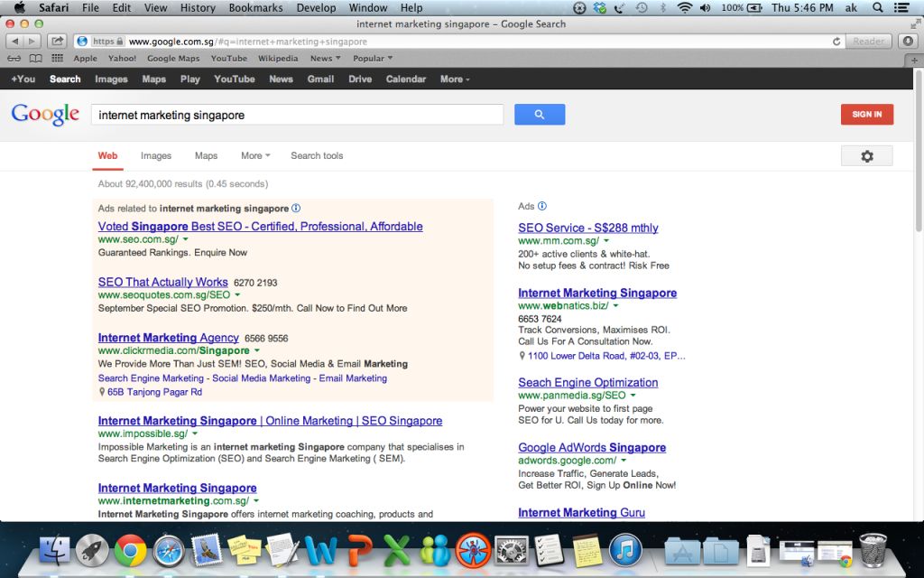Open Safari compass icon in the dock
Image resolution: width=924 pixels, height=578 pixels.
(x=169, y=551)
